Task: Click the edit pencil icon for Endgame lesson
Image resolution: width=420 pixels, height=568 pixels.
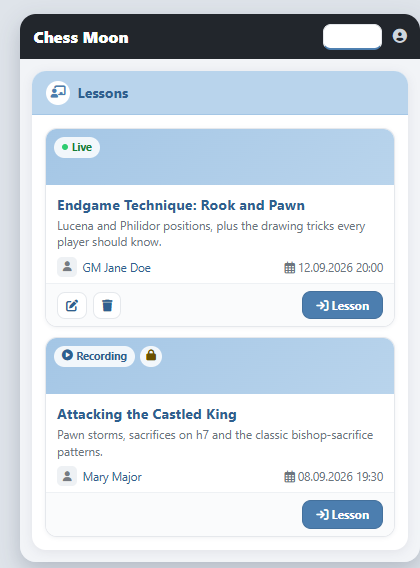Action: [x=72, y=305]
